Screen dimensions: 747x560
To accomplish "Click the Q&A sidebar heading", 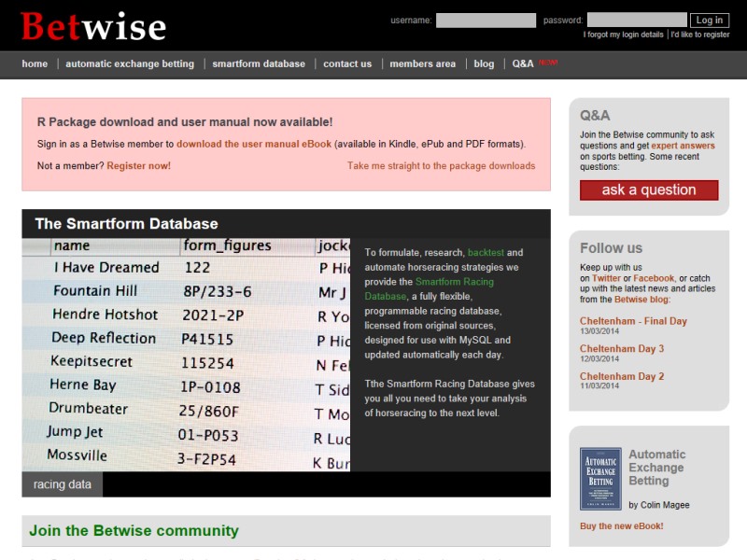I will point(595,115).
